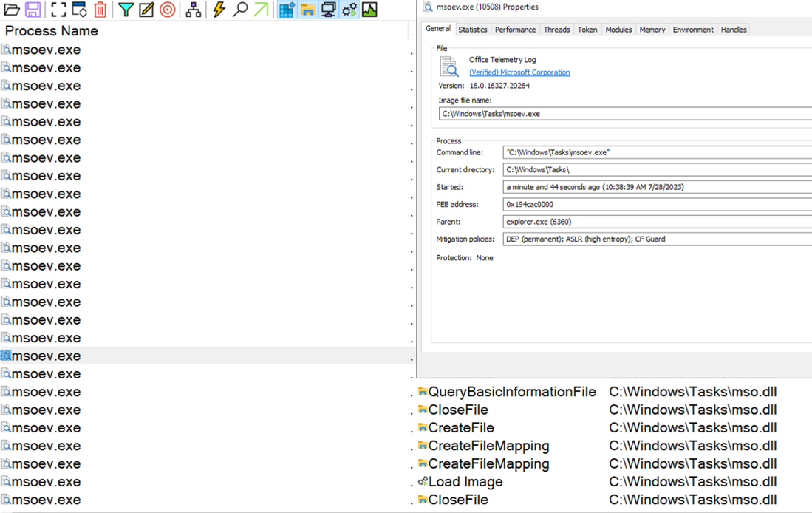
Task: Click the Command line text field
Action: 656,152
